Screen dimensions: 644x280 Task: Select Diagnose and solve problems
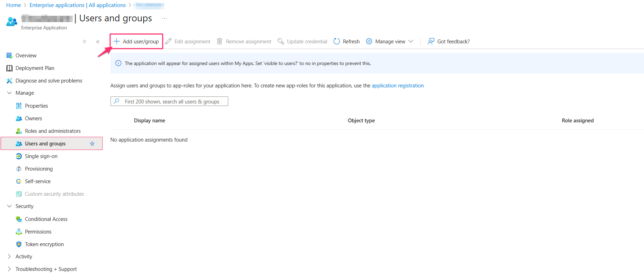point(49,81)
